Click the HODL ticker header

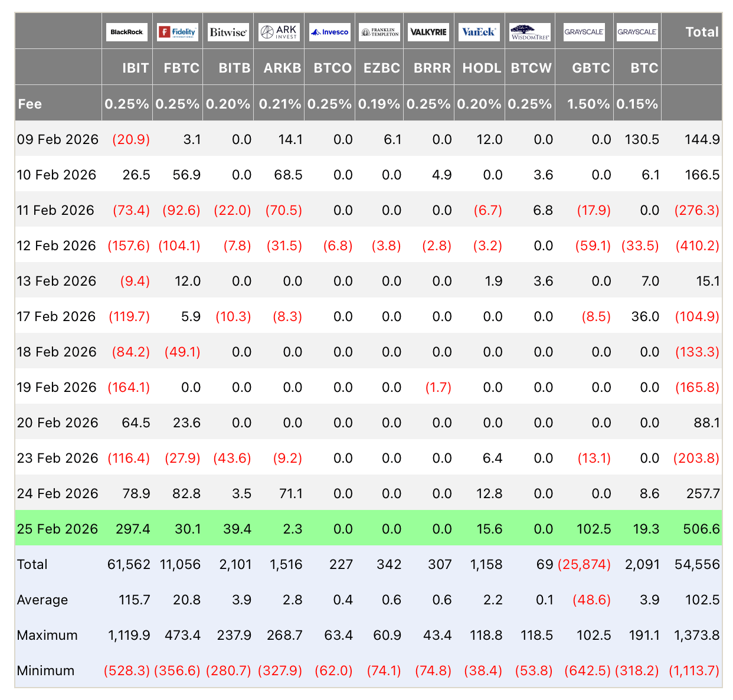click(482, 68)
